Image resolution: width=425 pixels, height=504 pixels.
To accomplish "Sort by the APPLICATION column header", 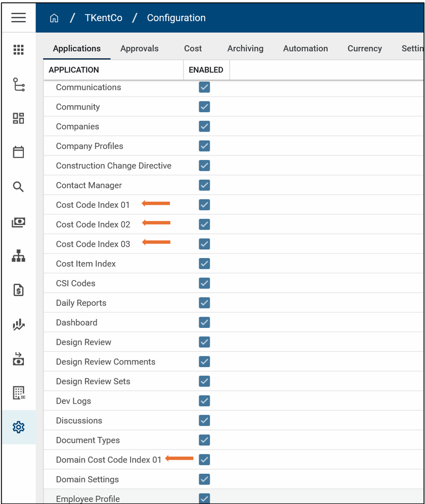I will click(x=74, y=70).
